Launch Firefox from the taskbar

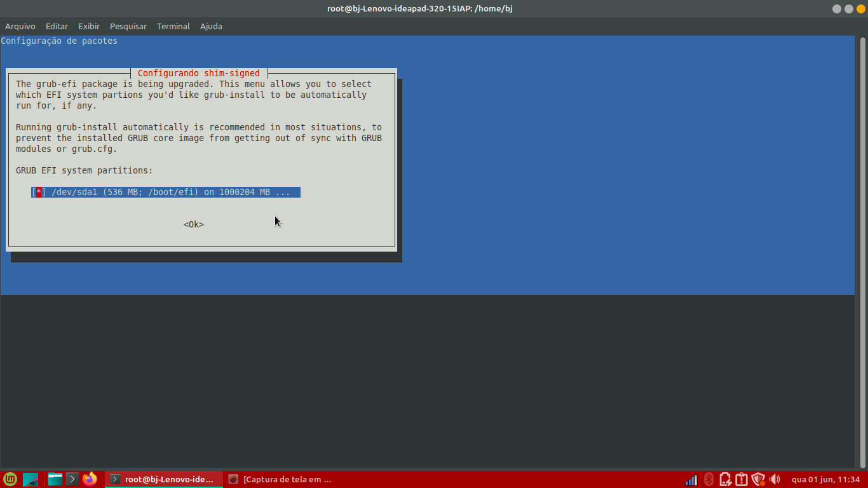click(90, 479)
